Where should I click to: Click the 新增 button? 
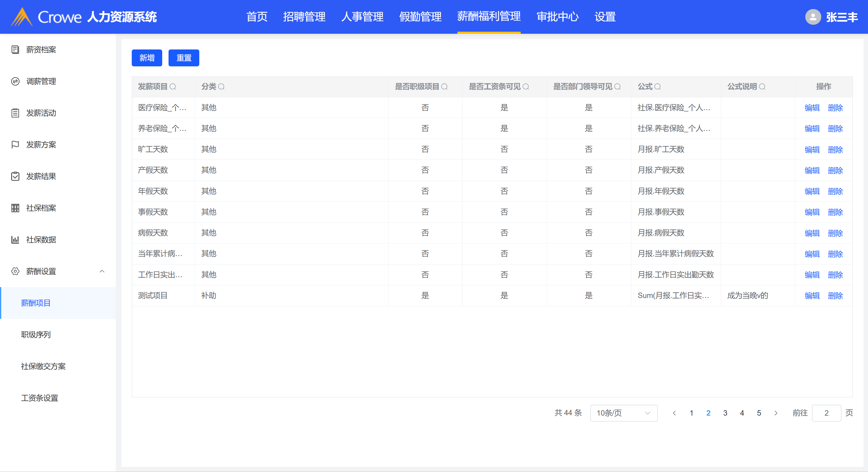(147, 58)
